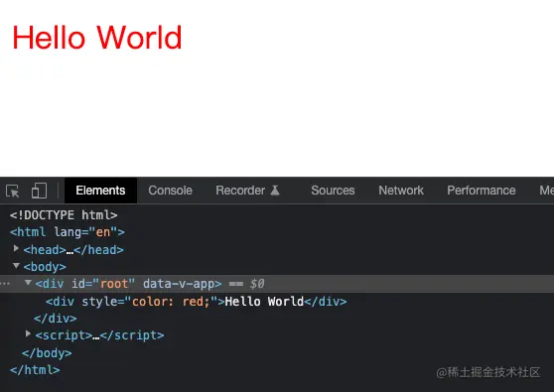This screenshot has height=392, width=554.
Task: Select the closing </div> tag line
Action: coord(56,319)
